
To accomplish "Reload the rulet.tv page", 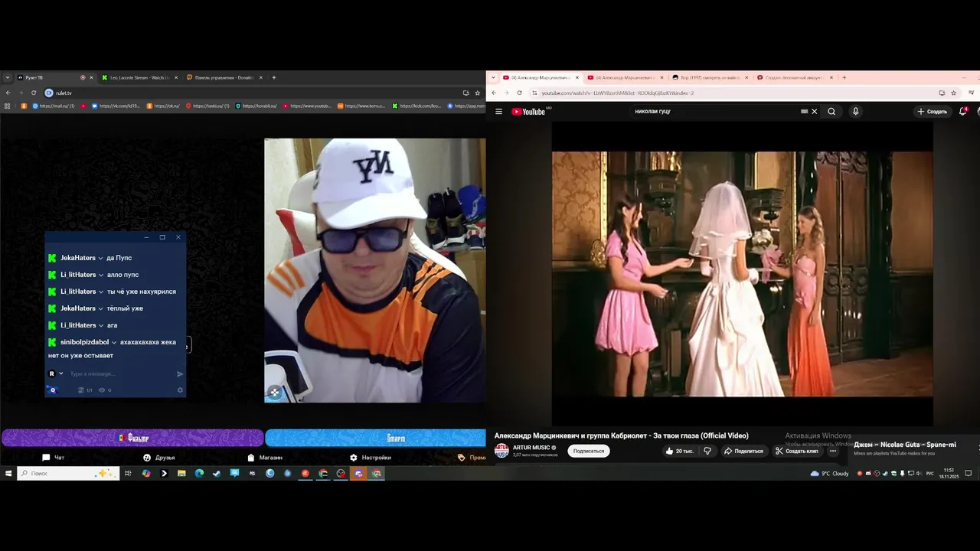I will (34, 93).
